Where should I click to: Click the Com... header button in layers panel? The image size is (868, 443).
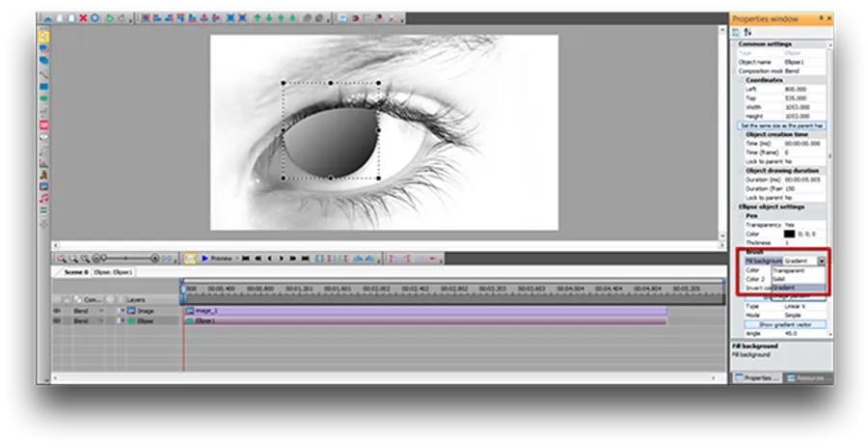[89, 299]
